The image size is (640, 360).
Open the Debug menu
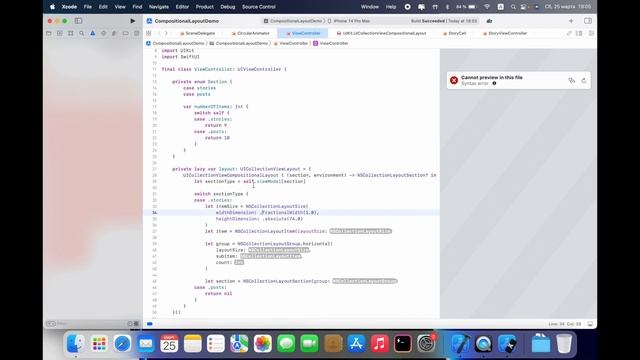228,7
